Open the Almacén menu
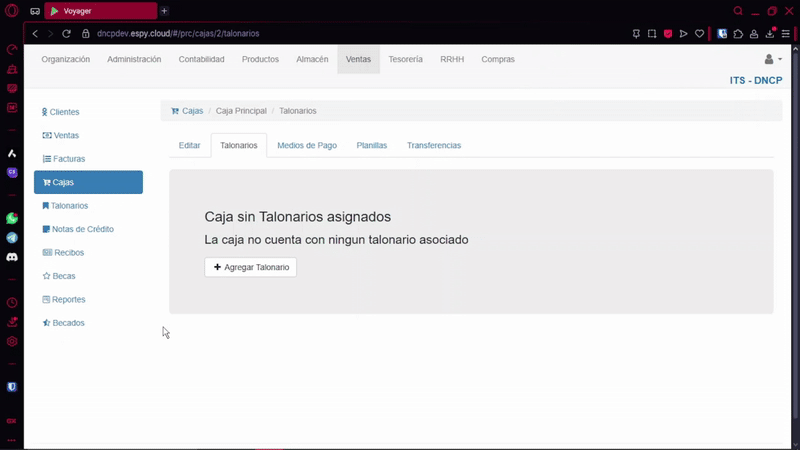 (312, 59)
